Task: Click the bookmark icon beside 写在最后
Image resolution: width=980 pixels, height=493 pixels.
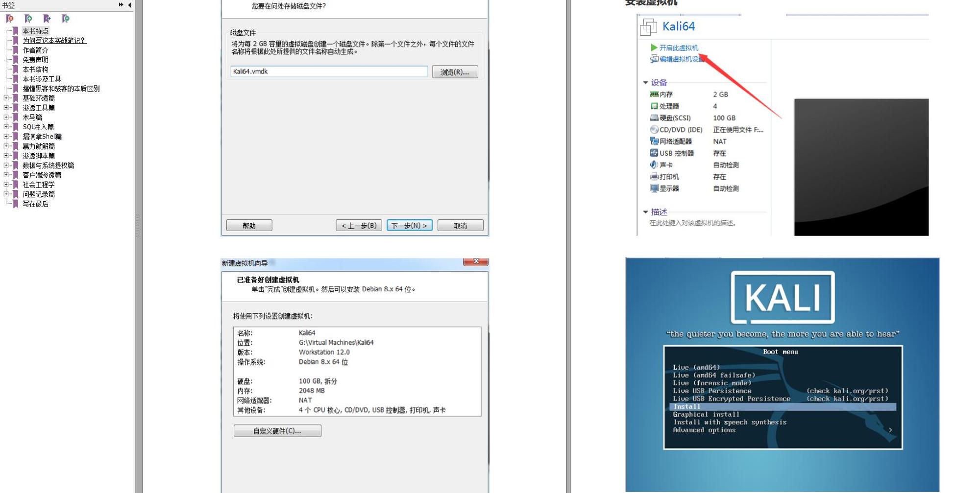Action: tap(16, 204)
